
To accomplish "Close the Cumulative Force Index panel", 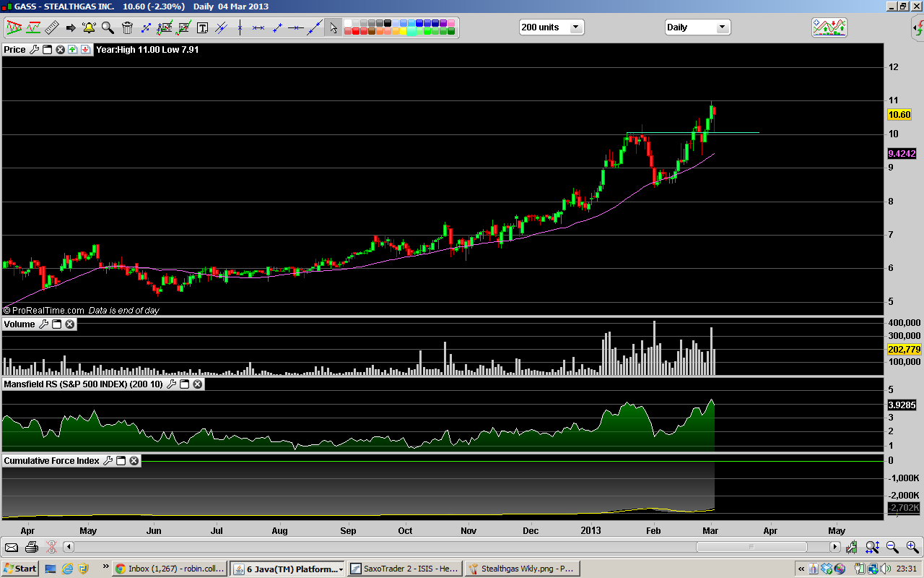I will pyautogui.click(x=134, y=461).
